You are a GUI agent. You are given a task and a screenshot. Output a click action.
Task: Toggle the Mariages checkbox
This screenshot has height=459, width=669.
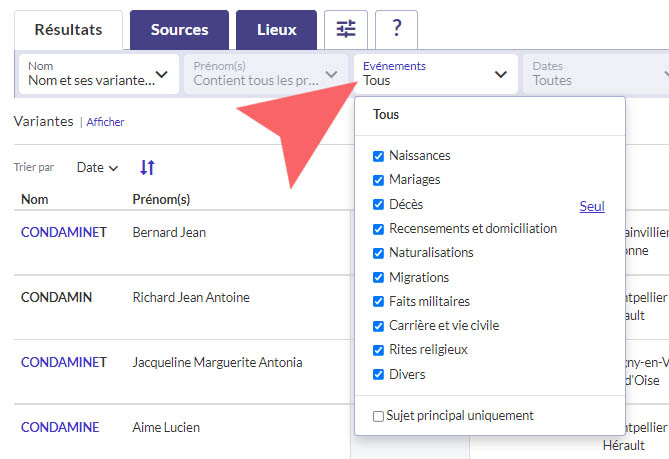(x=378, y=180)
